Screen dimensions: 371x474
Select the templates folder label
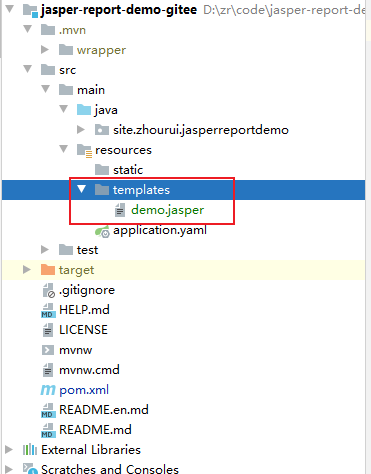(141, 190)
